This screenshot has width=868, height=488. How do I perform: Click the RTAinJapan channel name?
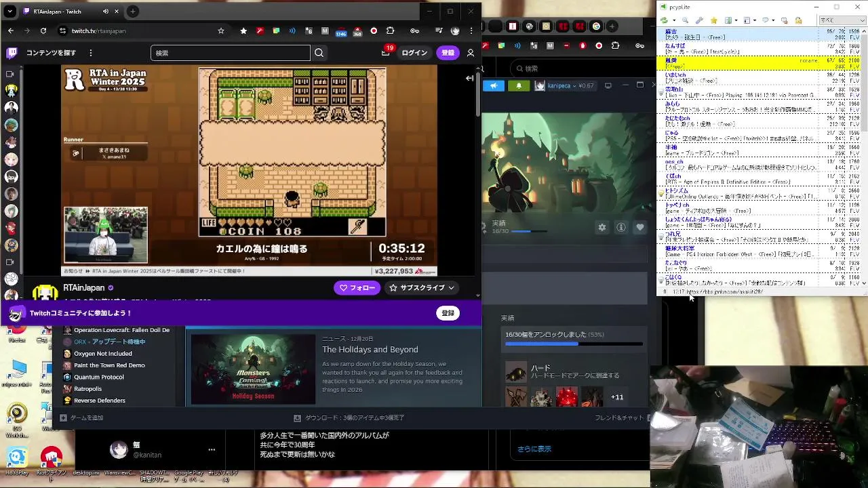84,288
